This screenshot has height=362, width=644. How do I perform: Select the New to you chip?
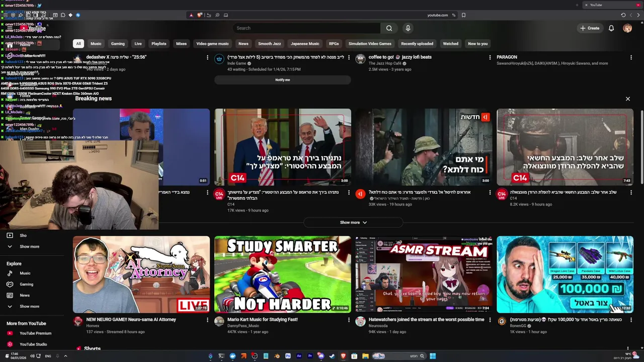pos(477,44)
